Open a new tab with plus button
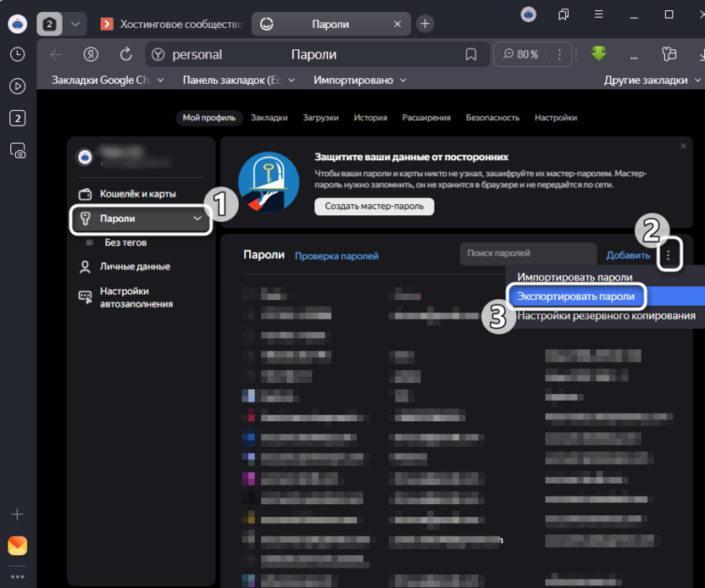 click(x=425, y=24)
